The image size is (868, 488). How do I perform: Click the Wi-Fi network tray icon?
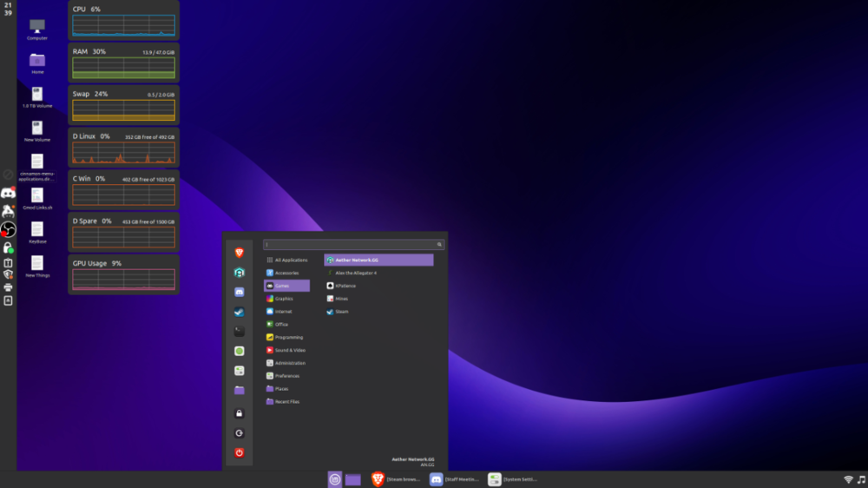[848, 479]
